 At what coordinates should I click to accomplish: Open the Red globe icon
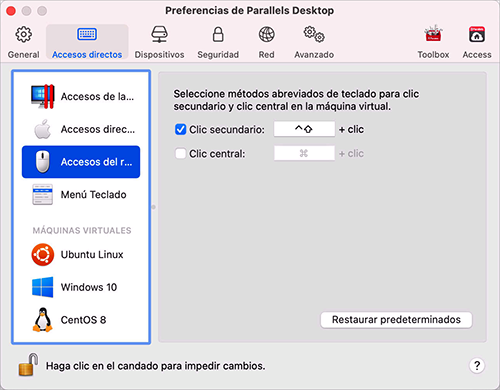click(x=267, y=34)
